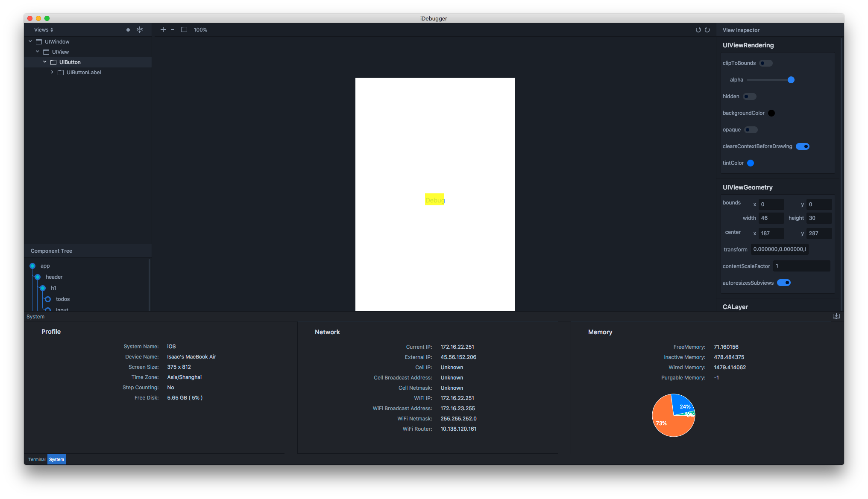
Task: Click the fit-to-window icon beside 100%
Action: (184, 29)
